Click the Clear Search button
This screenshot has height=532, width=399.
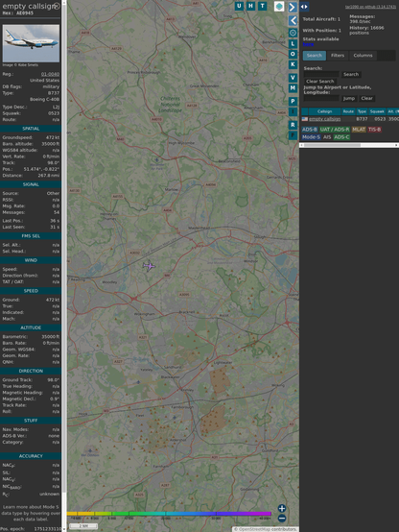click(320, 82)
